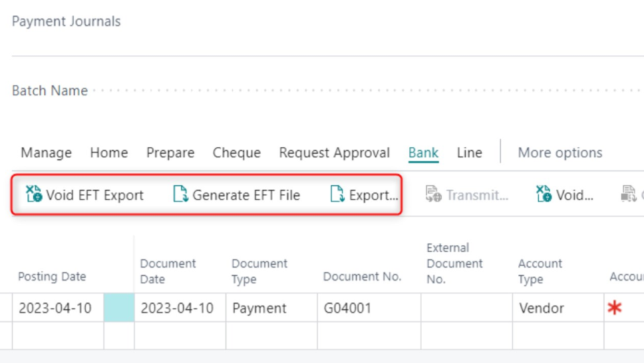The width and height of the screenshot is (644, 363).
Task: Switch to the Home tab
Action: click(109, 153)
